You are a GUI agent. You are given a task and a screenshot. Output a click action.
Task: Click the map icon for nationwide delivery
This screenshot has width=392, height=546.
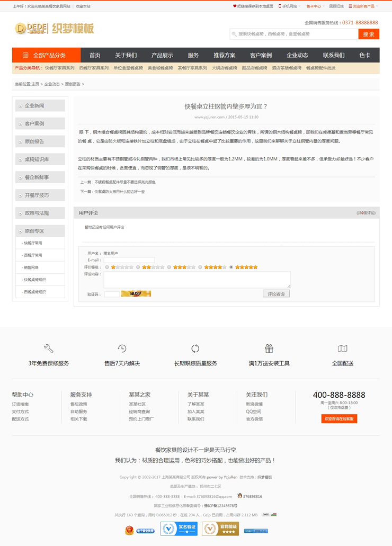(x=342, y=348)
